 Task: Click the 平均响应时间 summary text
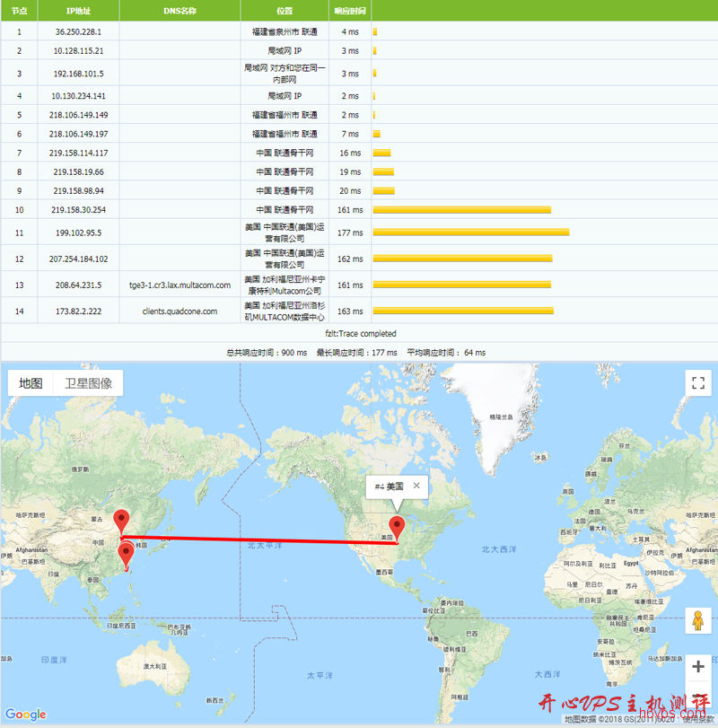pos(434,352)
